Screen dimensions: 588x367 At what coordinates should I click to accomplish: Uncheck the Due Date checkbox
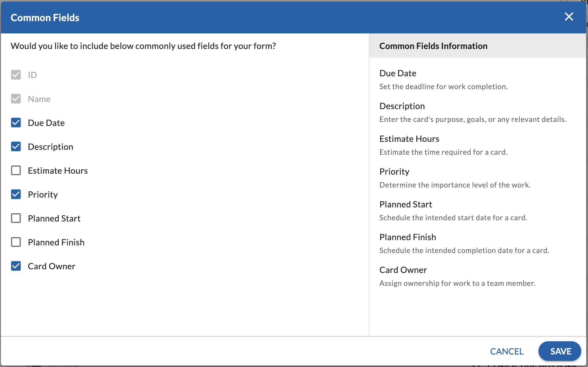click(16, 123)
